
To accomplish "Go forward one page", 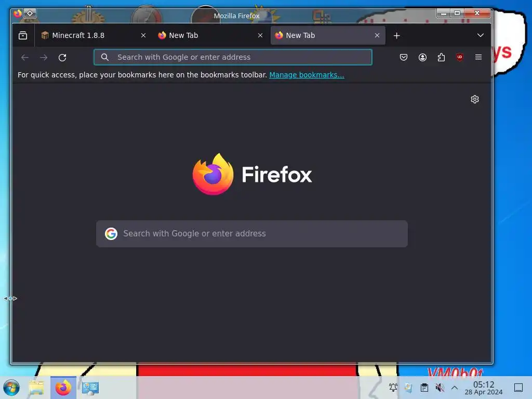I will [x=44, y=57].
